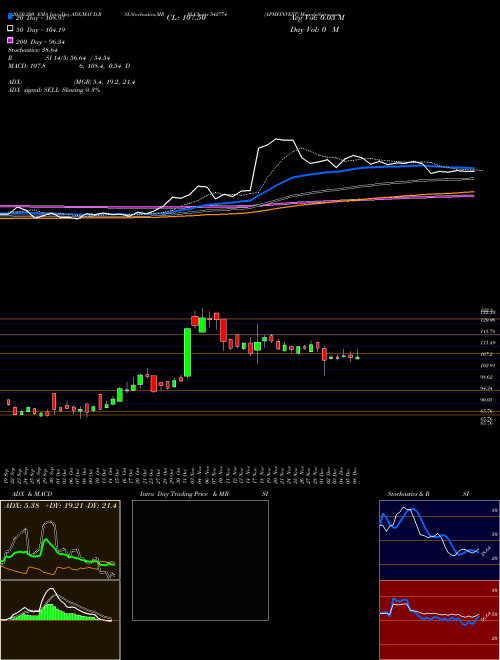This screenshot has height=660, width=500.
Task: Click the Day Vol: 0 M label
Action: tap(314, 29)
